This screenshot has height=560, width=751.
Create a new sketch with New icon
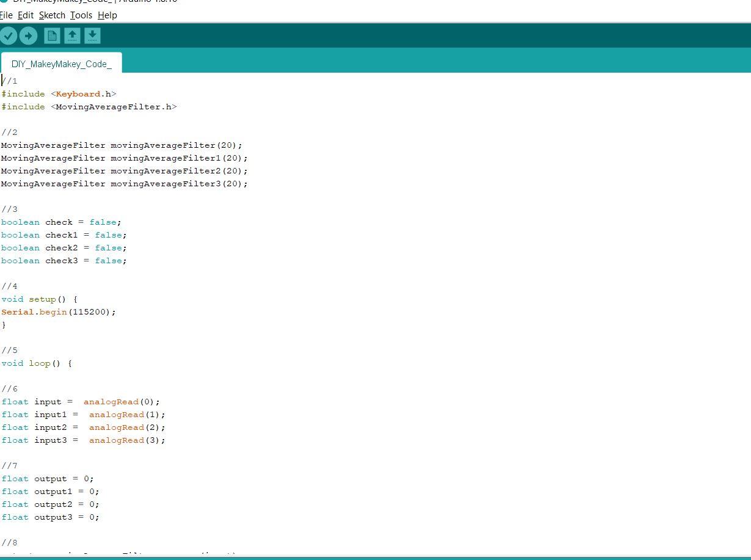point(52,36)
